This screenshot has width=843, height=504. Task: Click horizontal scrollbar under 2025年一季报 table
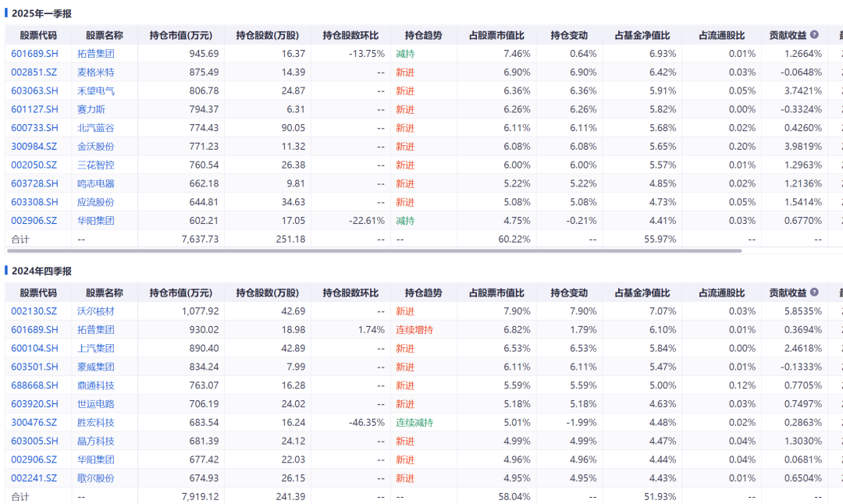(x=374, y=251)
